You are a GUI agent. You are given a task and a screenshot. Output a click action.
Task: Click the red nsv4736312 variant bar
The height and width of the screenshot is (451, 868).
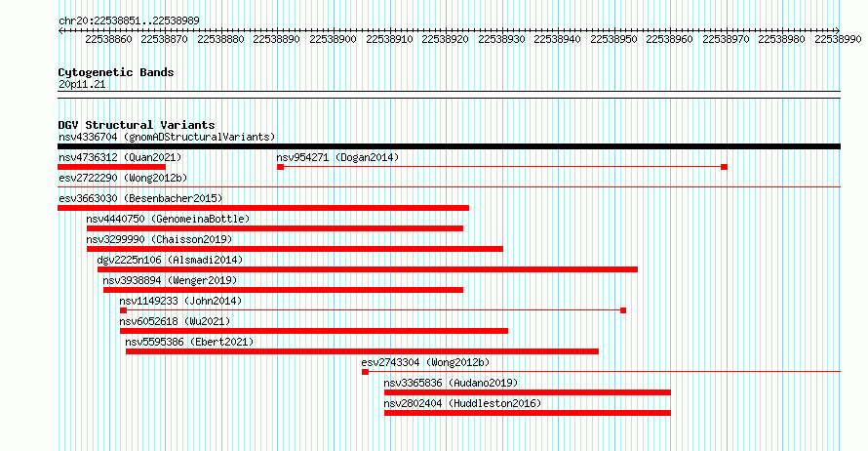point(112,167)
